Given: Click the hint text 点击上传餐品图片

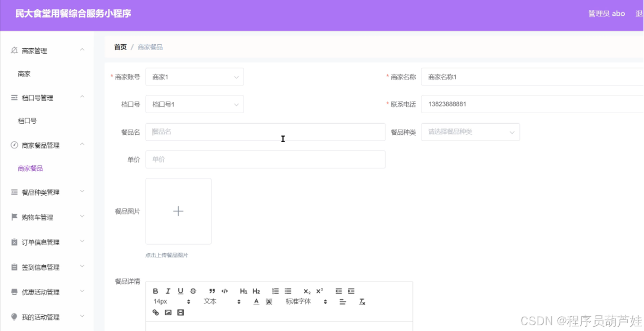Looking at the screenshot, I should (167, 255).
